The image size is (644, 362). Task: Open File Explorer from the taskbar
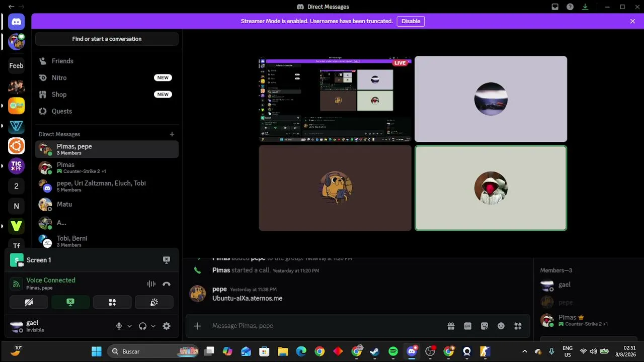pyautogui.click(x=283, y=351)
